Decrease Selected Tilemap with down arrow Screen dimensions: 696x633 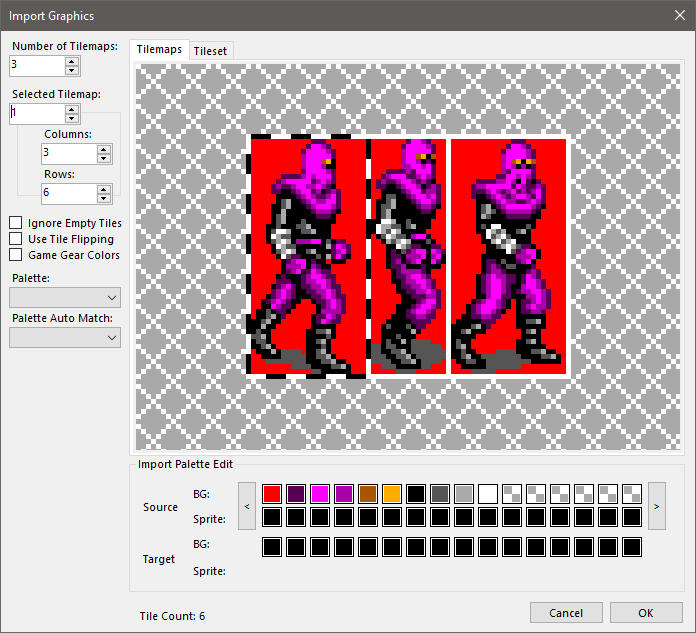(72, 119)
